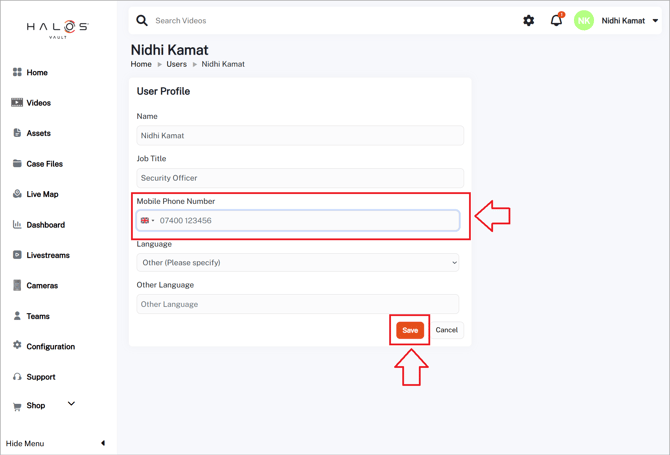
Task: Open the notifications bell
Action: 556,21
